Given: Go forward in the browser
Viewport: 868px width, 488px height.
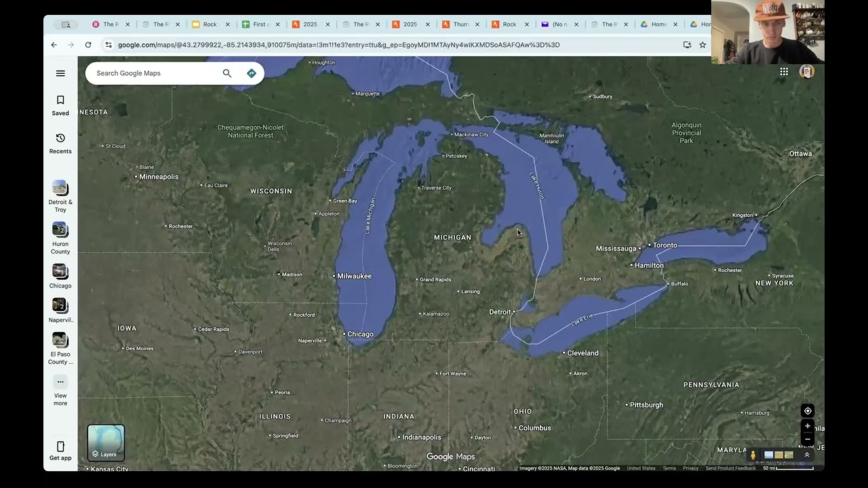Looking at the screenshot, I should 71,45.
